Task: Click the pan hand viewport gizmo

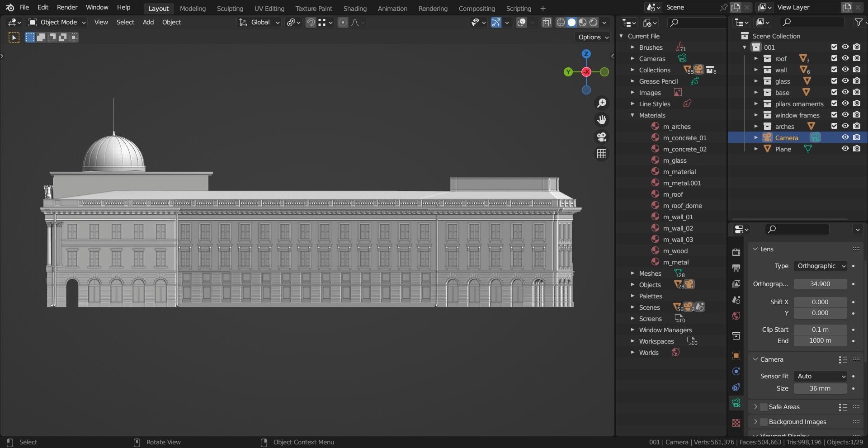Action: tap(602, 120)
